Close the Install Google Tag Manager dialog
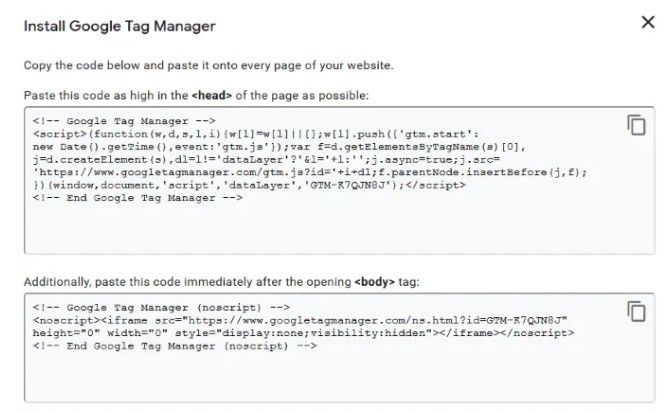The height and width of the screenshot is (412, 670). [x=647, y=23]
